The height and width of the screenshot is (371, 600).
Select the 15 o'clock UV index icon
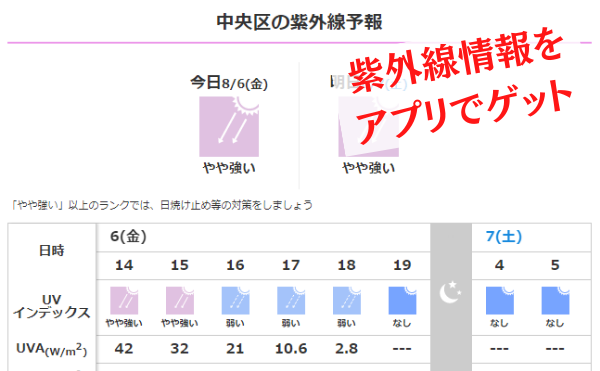(179, 301)
